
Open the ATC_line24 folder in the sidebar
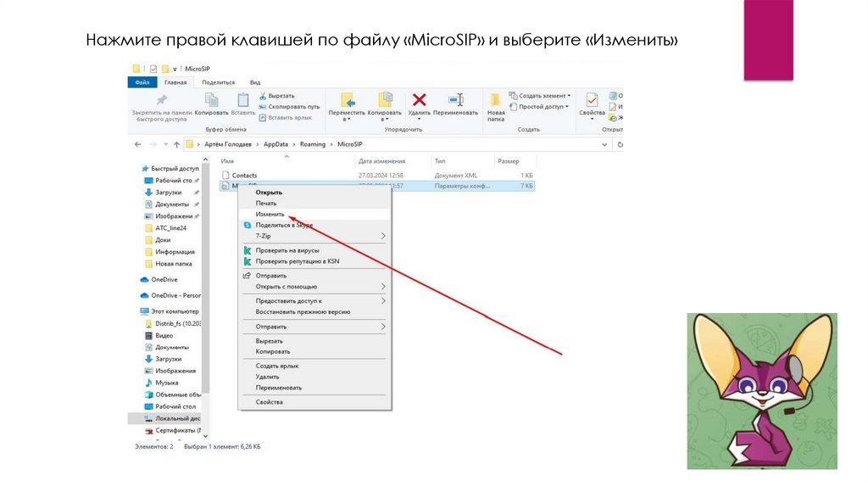[170, 228]
